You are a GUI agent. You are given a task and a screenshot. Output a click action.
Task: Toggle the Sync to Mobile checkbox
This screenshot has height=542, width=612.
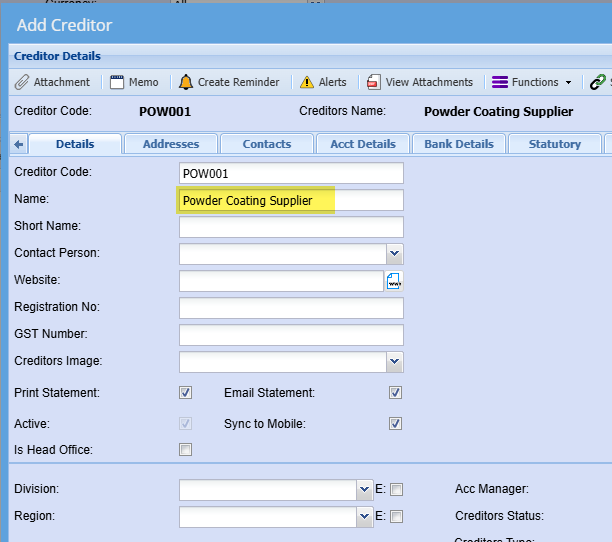(x=395, y=423)
